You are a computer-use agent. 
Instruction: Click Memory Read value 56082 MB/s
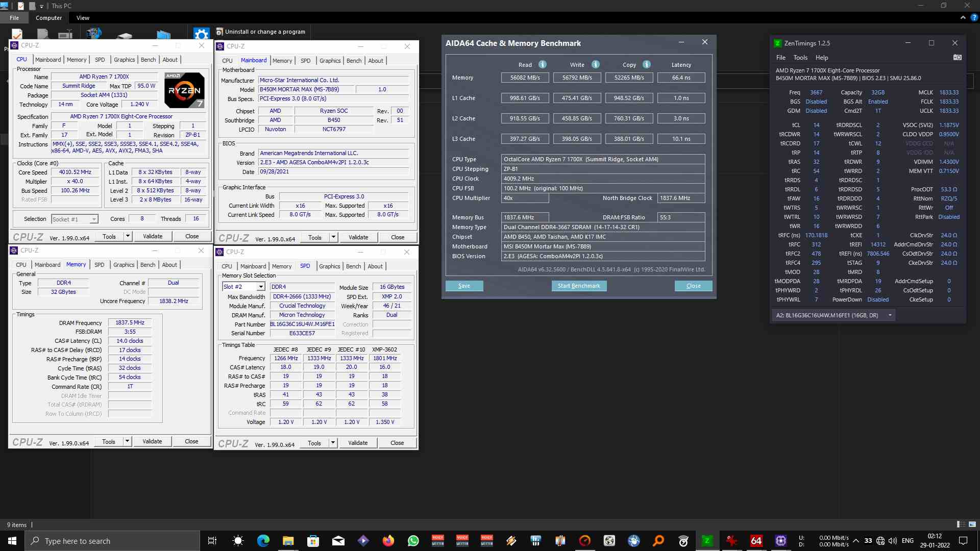coord(525,78)
